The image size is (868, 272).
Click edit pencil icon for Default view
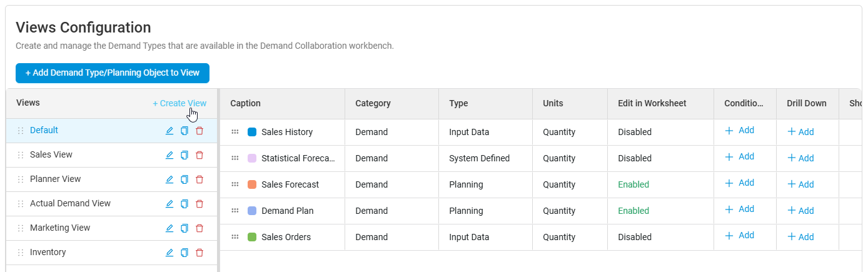(169, 131)
